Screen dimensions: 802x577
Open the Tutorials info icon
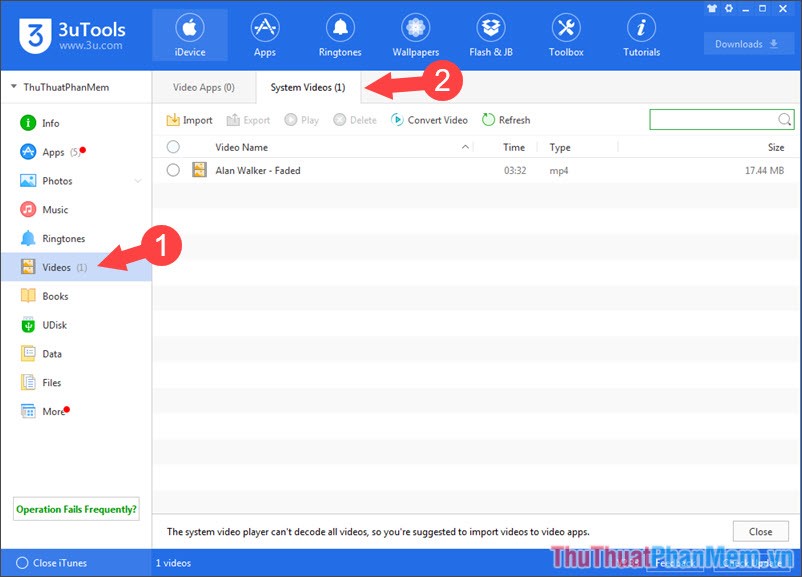click(641, 28)
